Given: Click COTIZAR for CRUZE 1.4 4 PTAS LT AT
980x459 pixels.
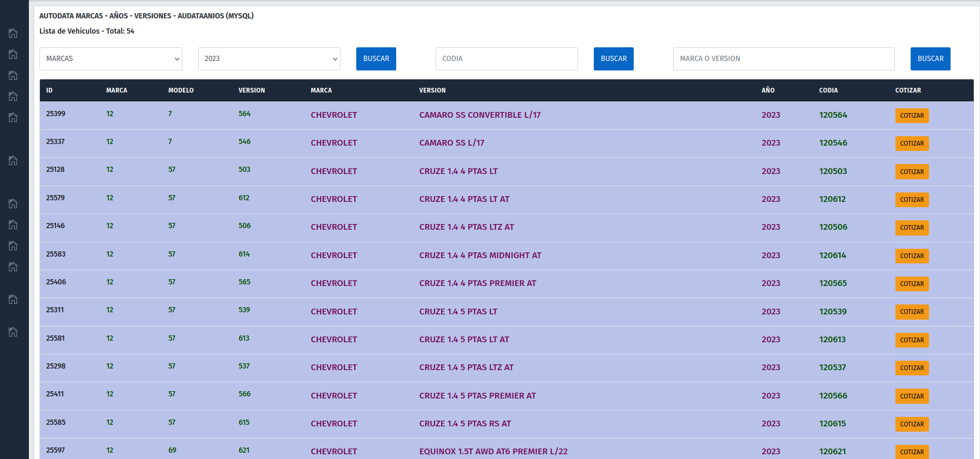Looking at the screenshot, I should coord(912,200).
